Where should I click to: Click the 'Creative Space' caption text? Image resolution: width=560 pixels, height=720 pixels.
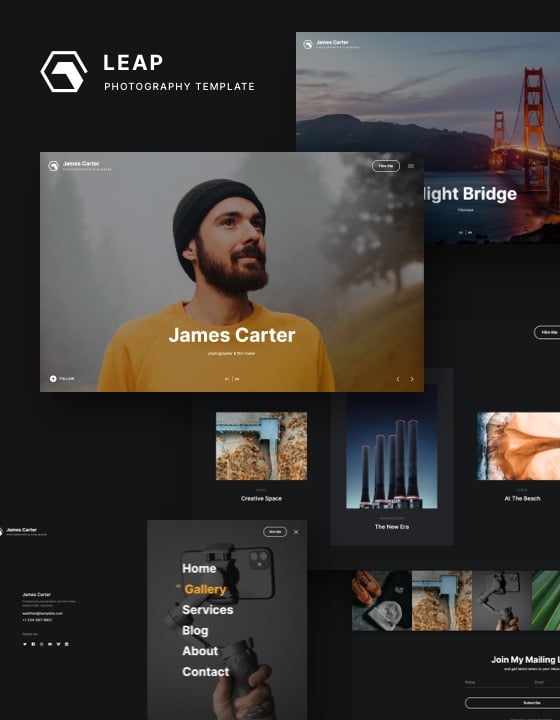coord(261,498)
